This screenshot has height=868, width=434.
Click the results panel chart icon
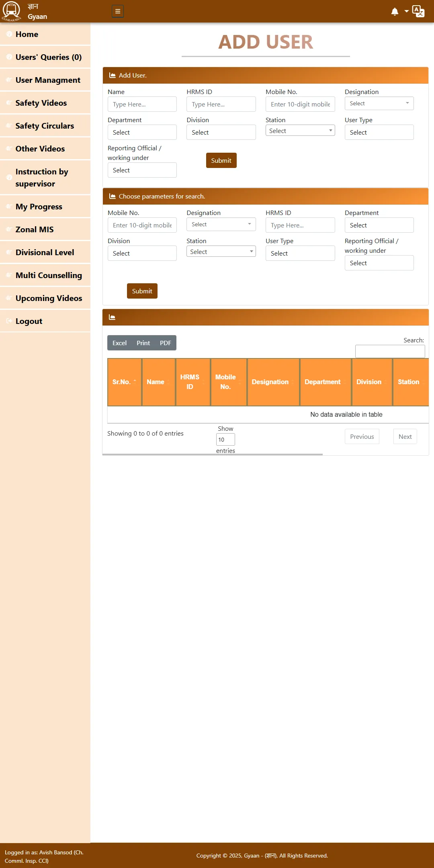tap(112, 317)
